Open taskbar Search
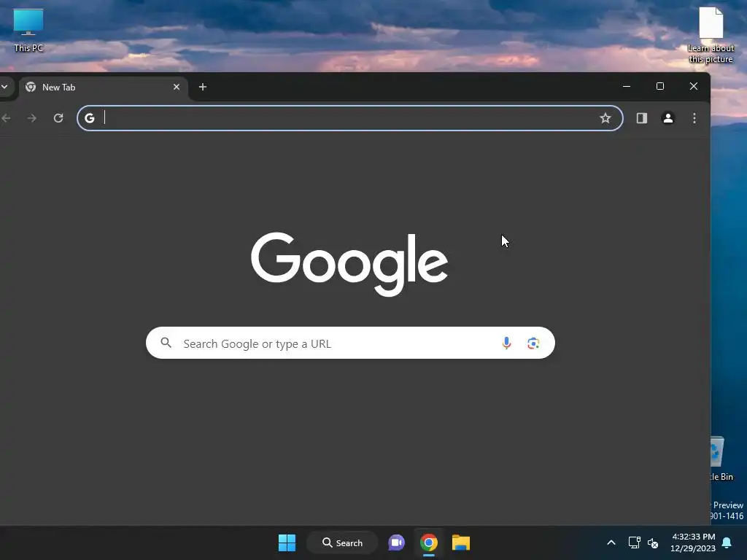747x560 pixels. pos(342,542)
